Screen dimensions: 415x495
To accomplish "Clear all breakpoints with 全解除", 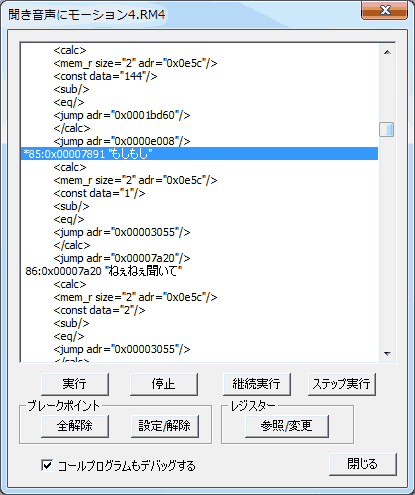I will (x=75, y=426).
